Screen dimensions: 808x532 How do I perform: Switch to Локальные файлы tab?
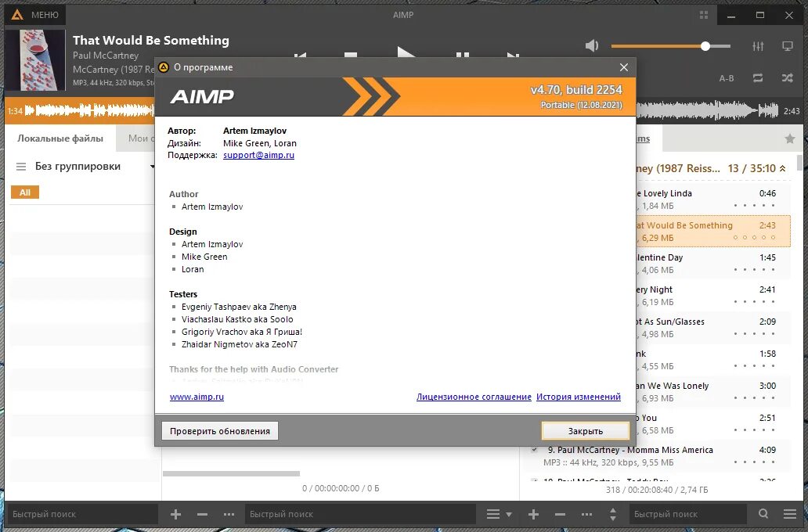point(60,138)
